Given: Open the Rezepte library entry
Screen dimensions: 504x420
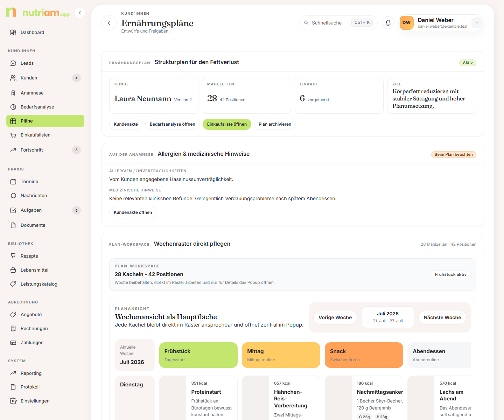Looking at the screenshot, I should (x=45, y=256).
